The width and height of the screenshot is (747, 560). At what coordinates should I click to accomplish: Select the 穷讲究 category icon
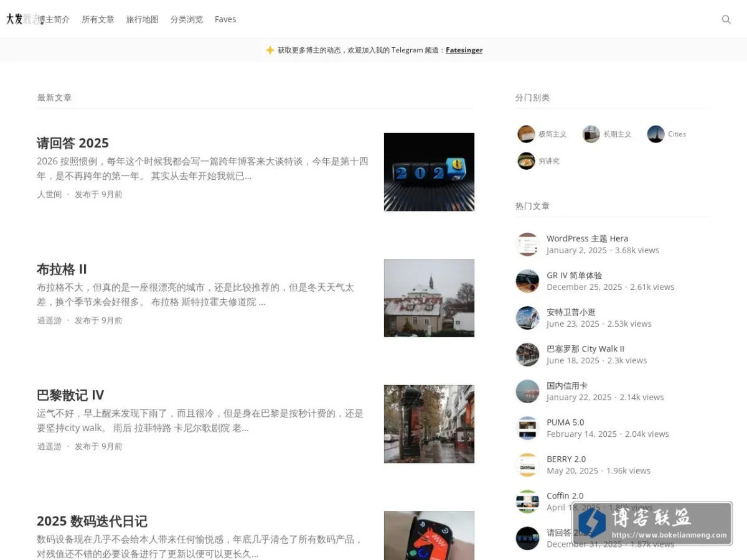click(526, 161)
